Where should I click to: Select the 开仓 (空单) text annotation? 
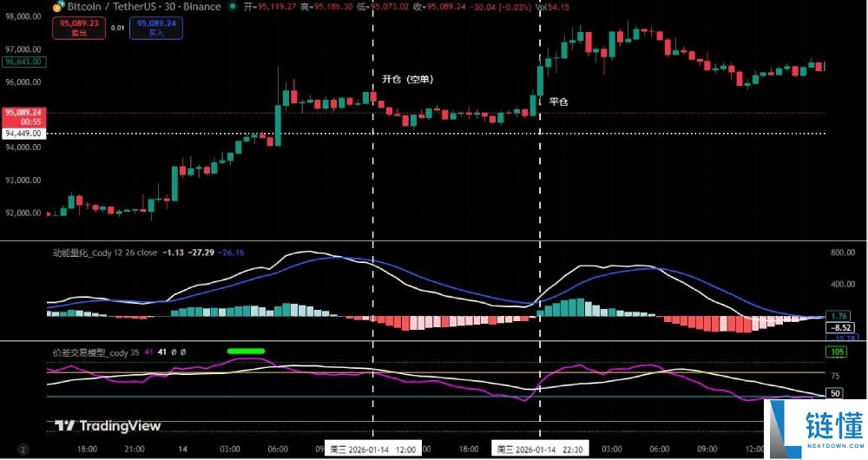coord(408,79)
